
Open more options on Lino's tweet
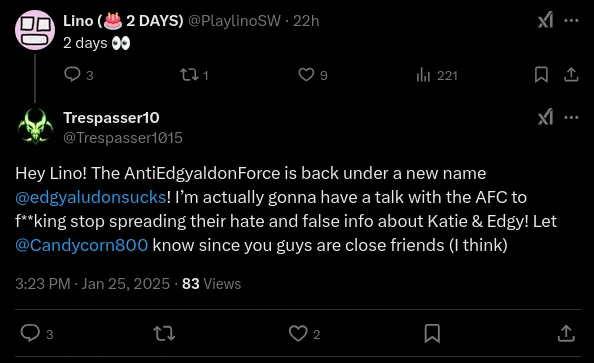[x=571, y=20]
